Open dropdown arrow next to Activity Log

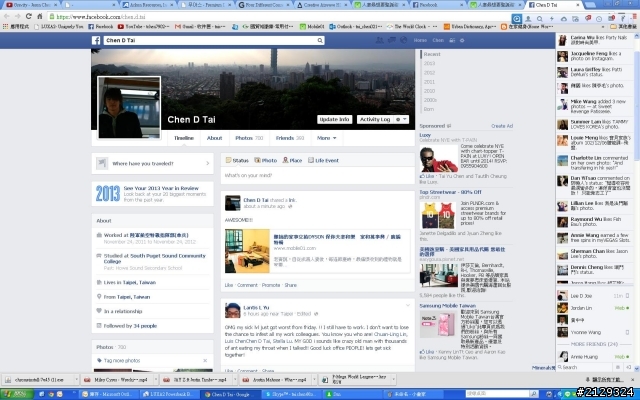pyautogui.click(x=404, y=119)
